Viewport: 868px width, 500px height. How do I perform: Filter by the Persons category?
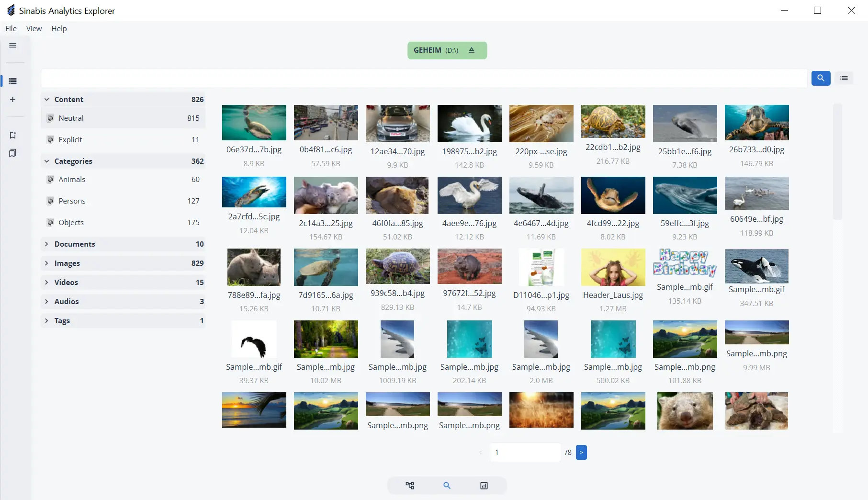[x=72, y=201]
